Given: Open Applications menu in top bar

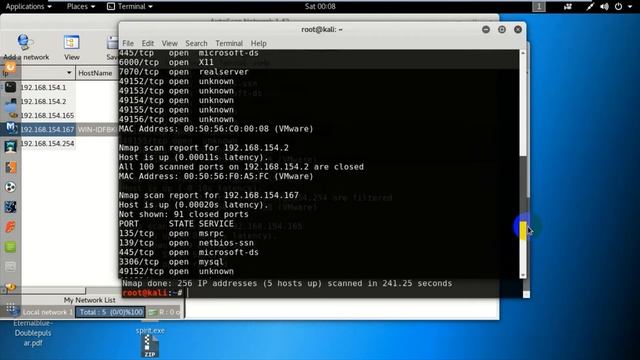Looking at the screenshot, I should 29,7.
